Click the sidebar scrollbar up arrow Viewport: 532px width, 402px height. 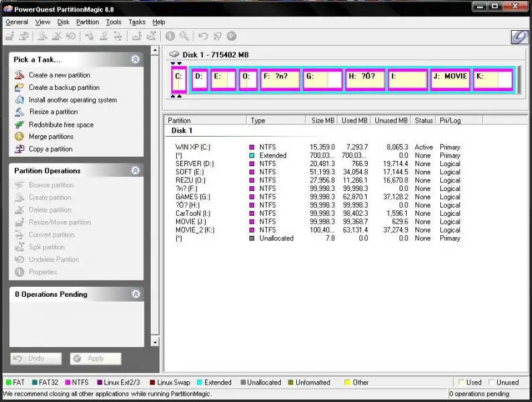[x=155, y=51]
